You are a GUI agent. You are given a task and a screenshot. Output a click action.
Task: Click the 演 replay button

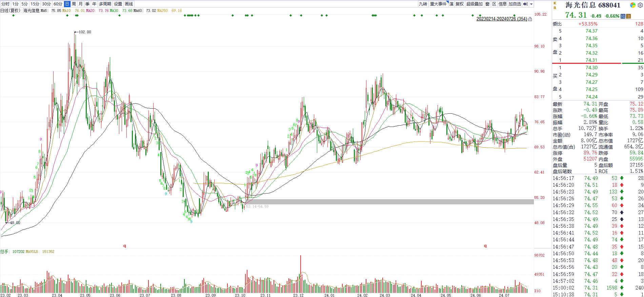click(451, 4)
